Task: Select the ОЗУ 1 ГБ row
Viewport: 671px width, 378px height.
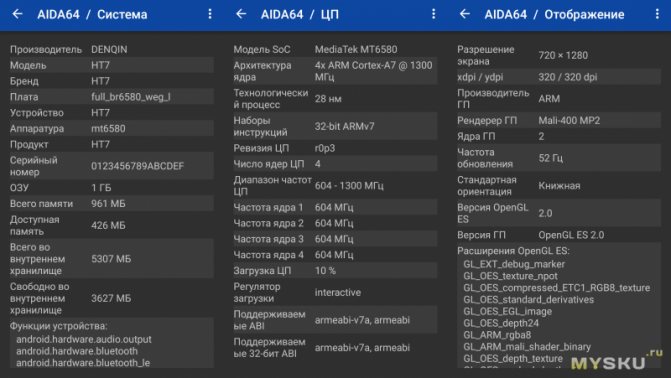Action: click(111, 188)
